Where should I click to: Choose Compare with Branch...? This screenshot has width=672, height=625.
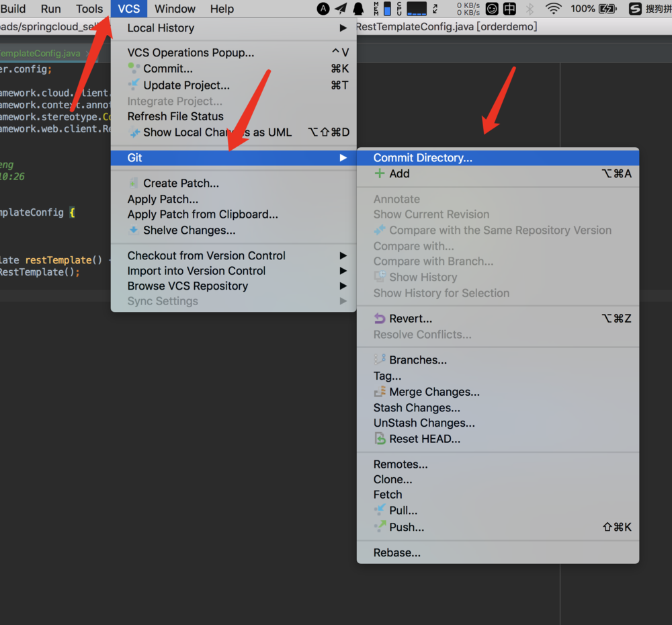[x=498, y=261]
